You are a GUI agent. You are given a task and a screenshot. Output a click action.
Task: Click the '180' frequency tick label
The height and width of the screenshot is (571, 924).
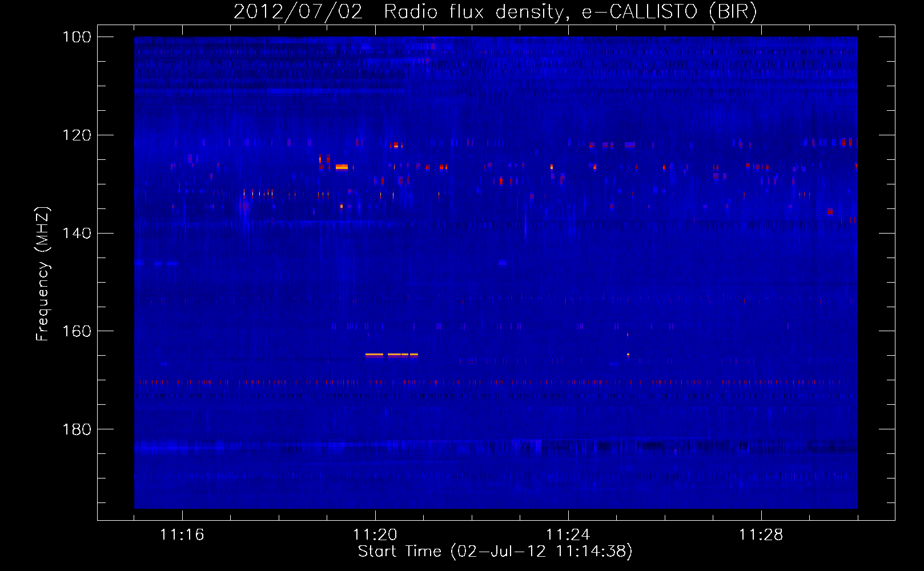pyautogui.click(x=77, y=429)
